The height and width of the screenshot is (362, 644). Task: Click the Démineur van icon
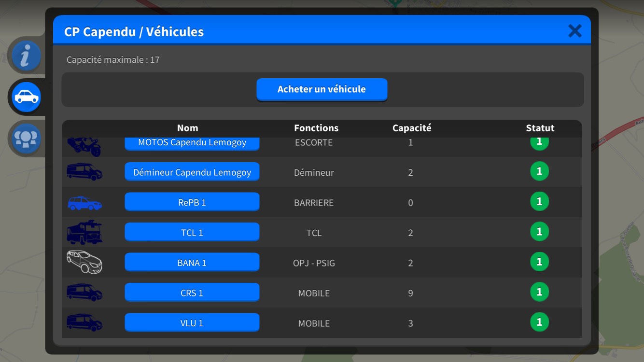[84, 172]
